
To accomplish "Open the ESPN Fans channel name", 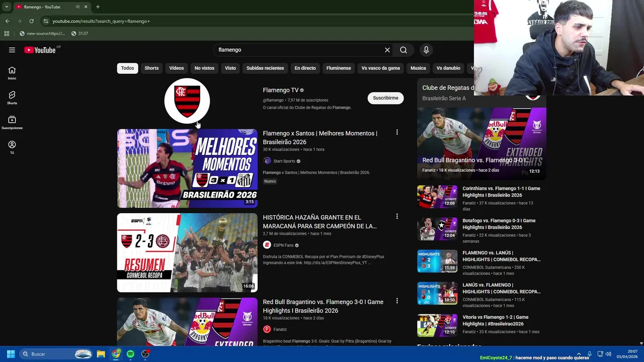I will tap(283, 245).
